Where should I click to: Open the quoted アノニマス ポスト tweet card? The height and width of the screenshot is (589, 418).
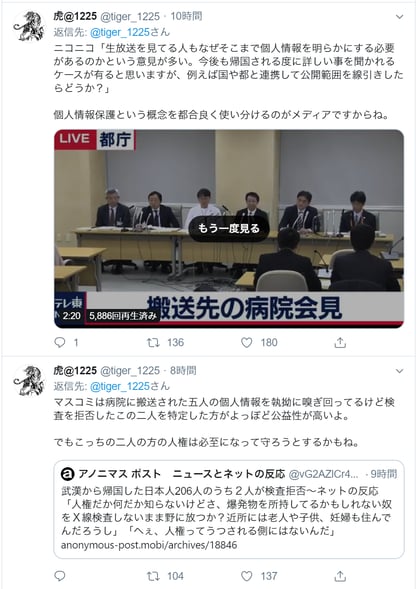[x=229, y=509]
